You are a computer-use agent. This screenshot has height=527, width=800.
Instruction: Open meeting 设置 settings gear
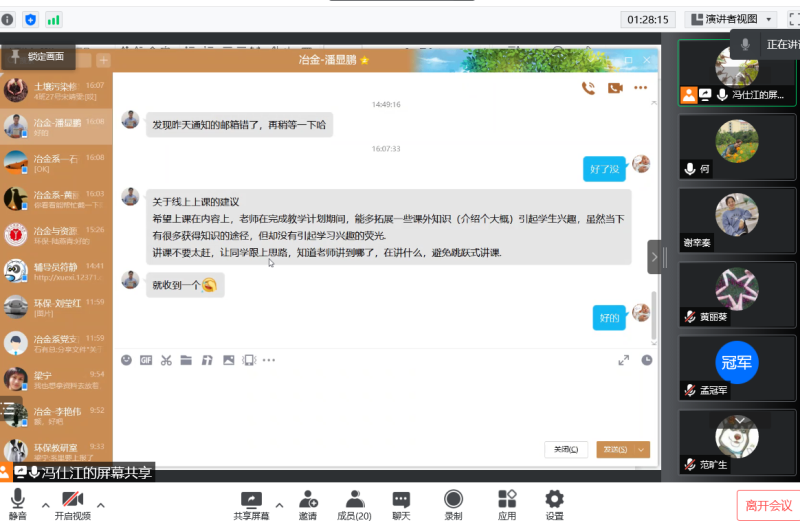[554, 503]
